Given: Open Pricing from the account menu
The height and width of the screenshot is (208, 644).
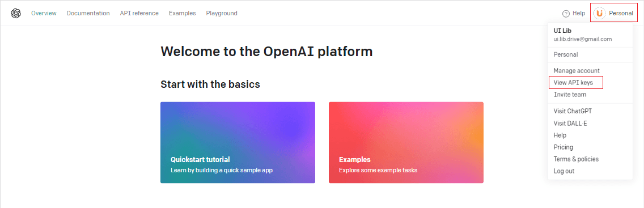Looking at the screenshot, I should point(563,147).
